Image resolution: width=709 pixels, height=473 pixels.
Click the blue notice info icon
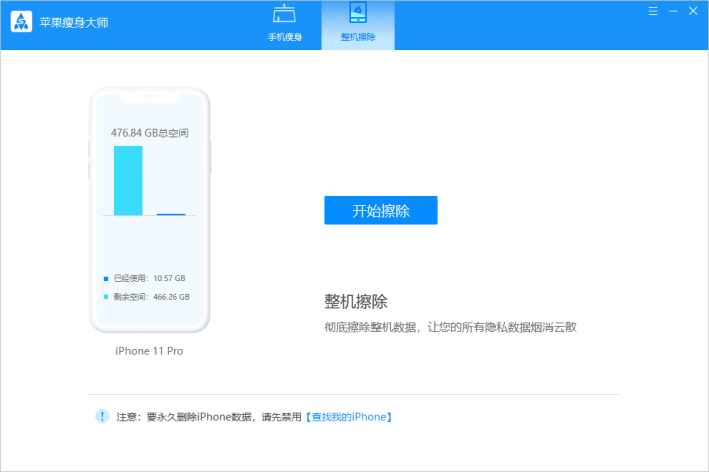pos(102,415)
